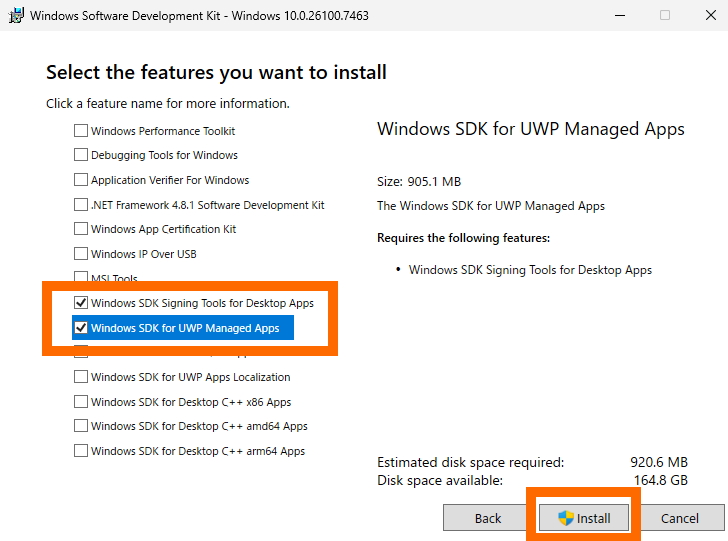This screenshot has height=541, width=728.
Task: Enable the Windows Performance Toolkit checkbox
Action: pyautogui.click(x=81, y=131)
